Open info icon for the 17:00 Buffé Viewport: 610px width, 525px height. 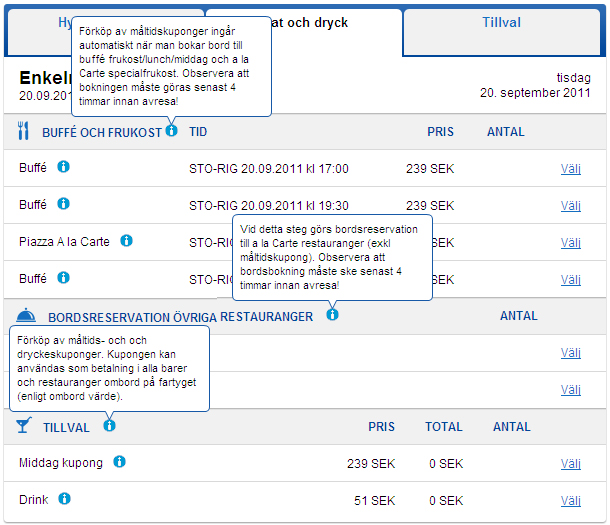pyautogui.click(x=63, y=167)
